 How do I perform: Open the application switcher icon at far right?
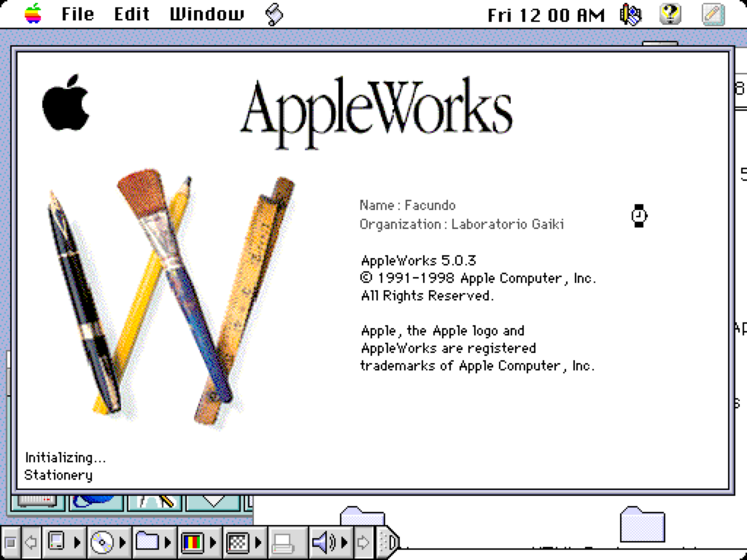coord(713,14)
